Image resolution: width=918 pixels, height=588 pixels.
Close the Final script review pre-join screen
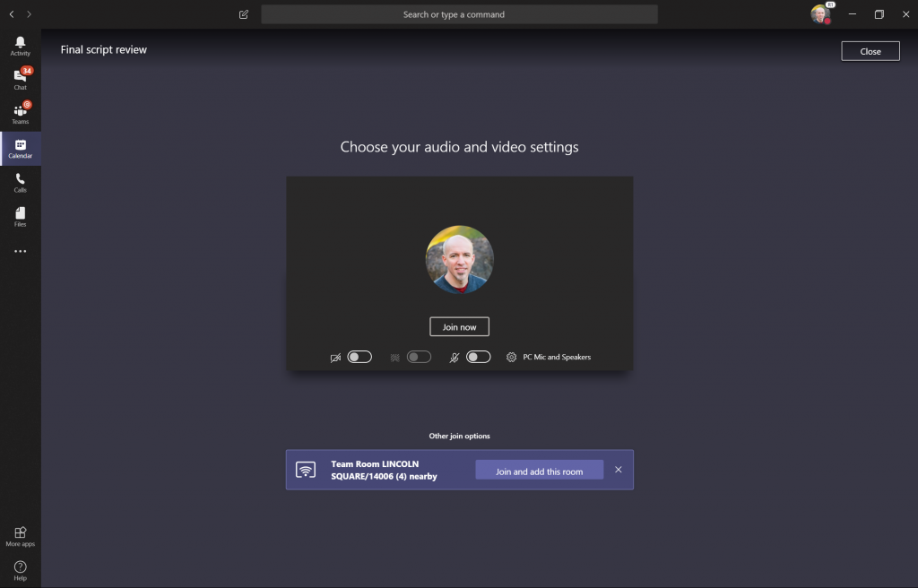click(870, 51)
